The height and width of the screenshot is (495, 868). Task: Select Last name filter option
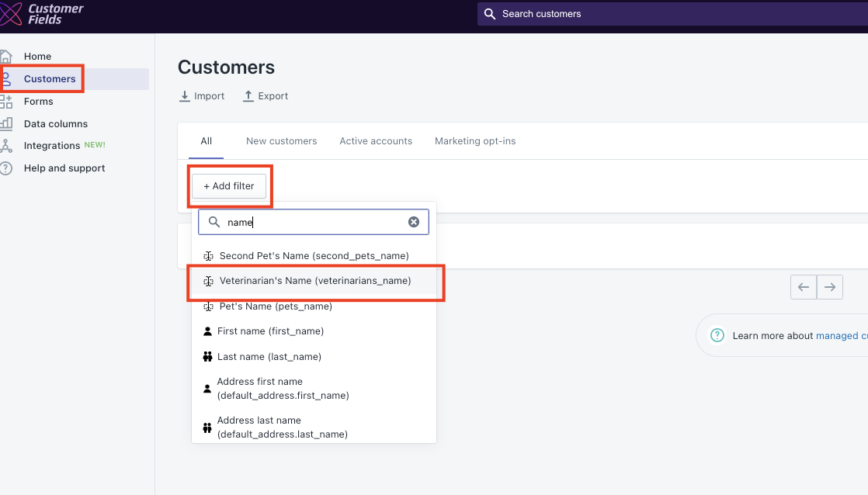269,357
